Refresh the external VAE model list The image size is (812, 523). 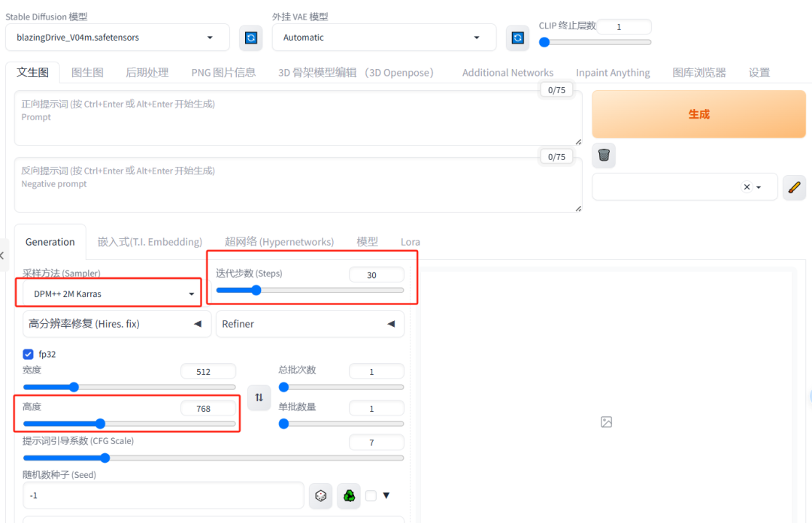pos(517,38)
